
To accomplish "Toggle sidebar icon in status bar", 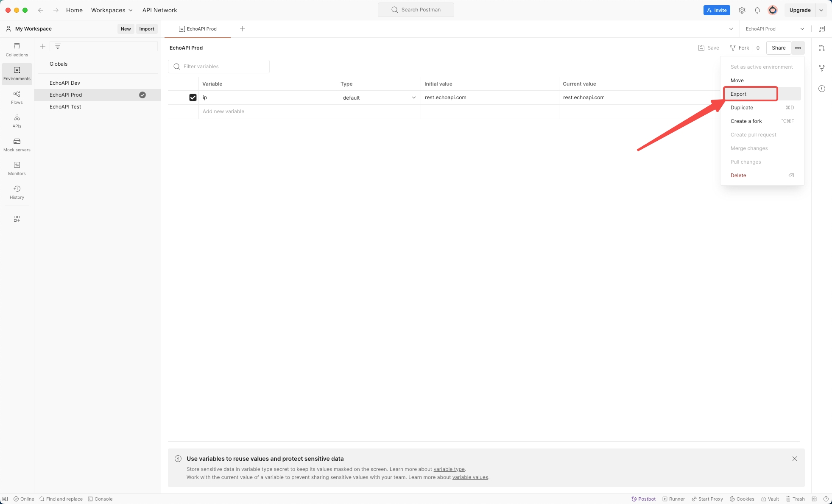I will click(5, 499).
